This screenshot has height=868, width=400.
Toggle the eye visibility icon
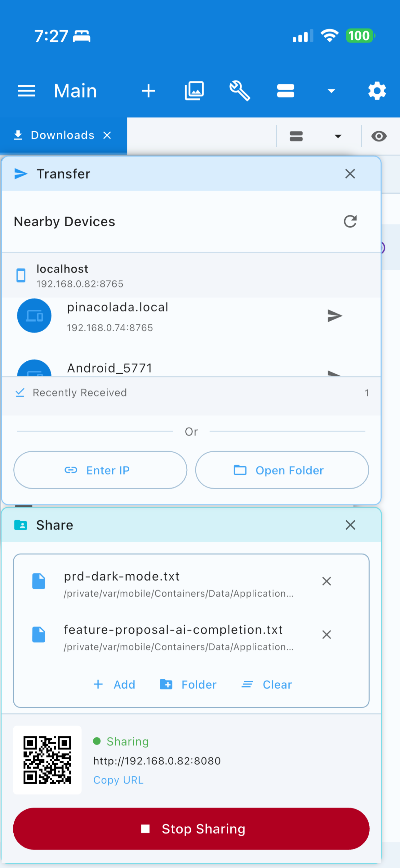[x=379, y=136]
